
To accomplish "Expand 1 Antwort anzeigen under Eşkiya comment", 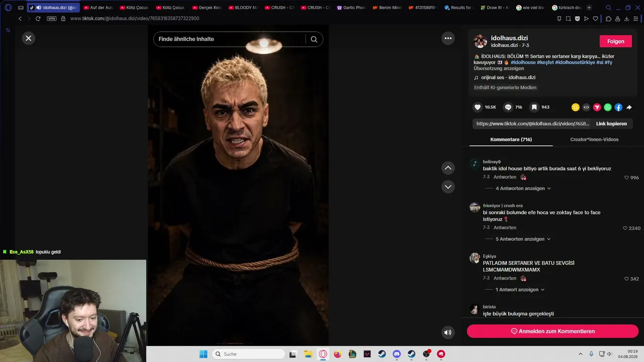I will click(520, 290).
